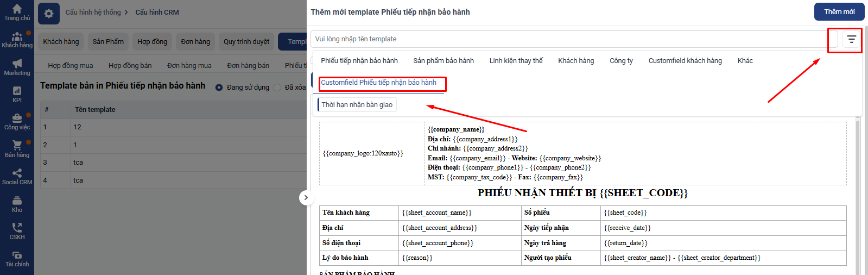Open Customfield Phiếu tiếp nhận bảo hành tab
The height and width of the screenshot is (275, 868).
[378, 83]
